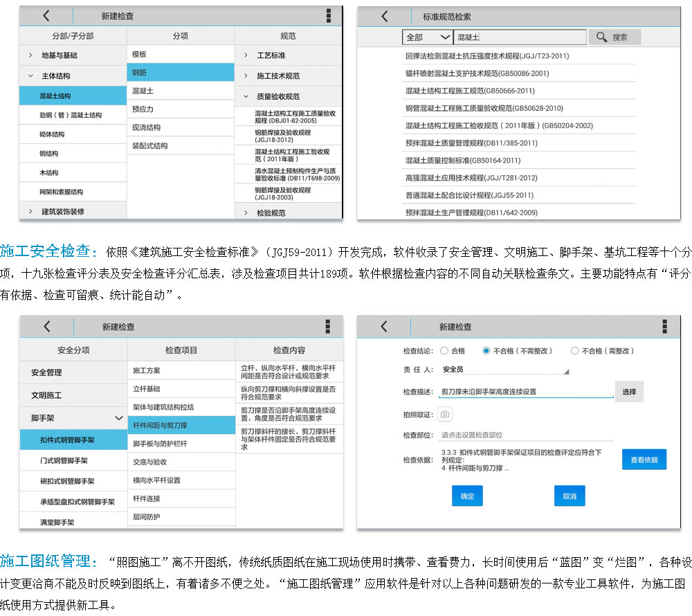
Task: Open search result 普通混凝土配合比设计规程
Action: tap(518, 195)
